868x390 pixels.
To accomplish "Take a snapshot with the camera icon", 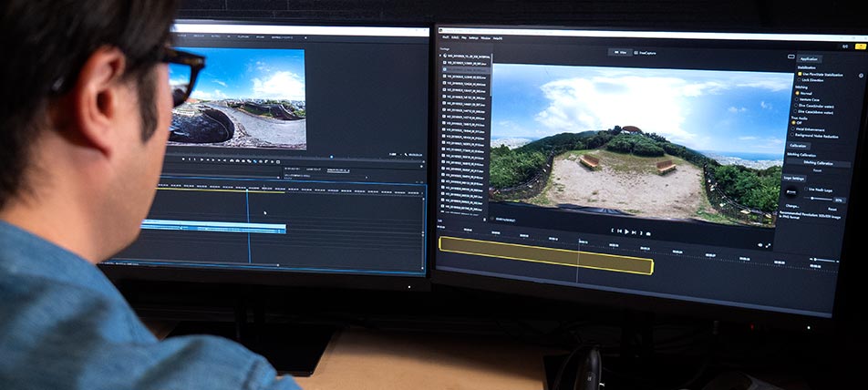I will 648,234.
